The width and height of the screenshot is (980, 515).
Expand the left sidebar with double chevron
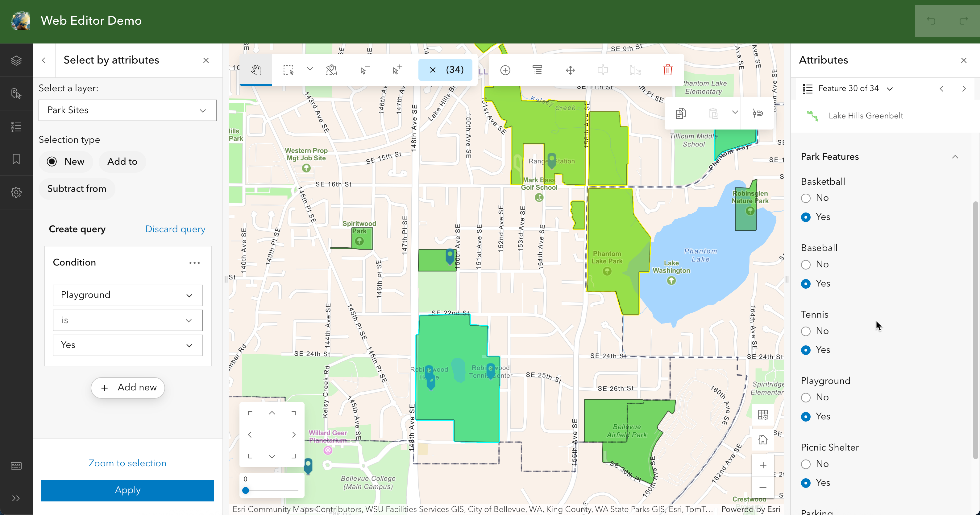[16, 498]
